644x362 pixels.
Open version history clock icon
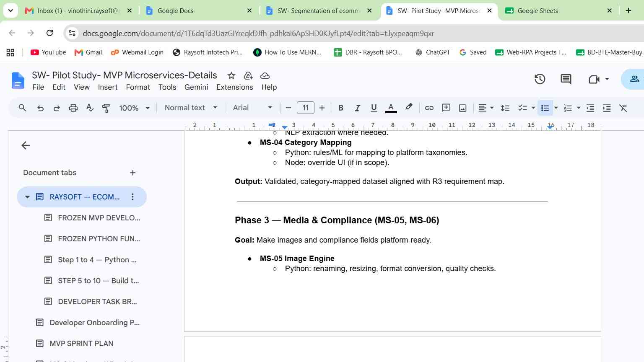point(540,79)
